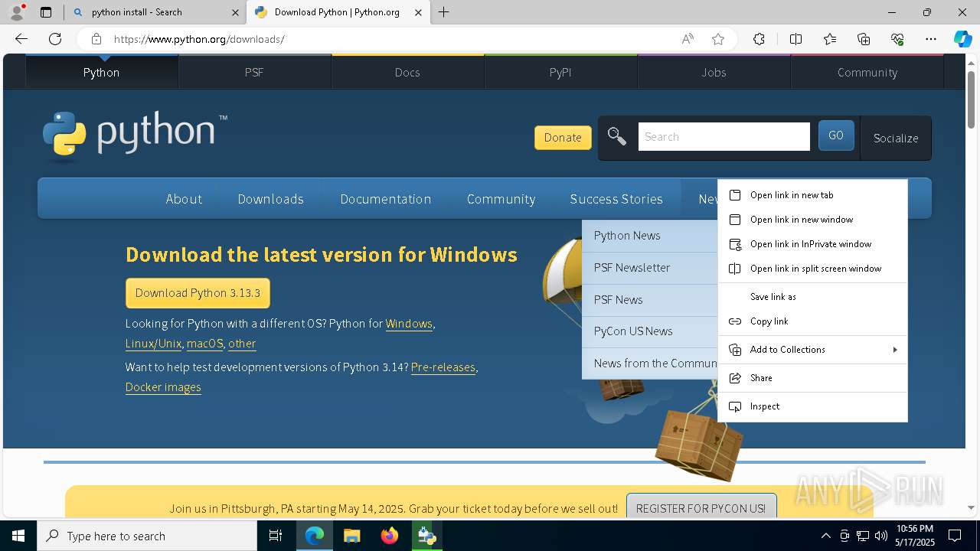This screenshot has height=551, width=980.
Task: Open the Tab actions menu icon
Action: (46, 12)
